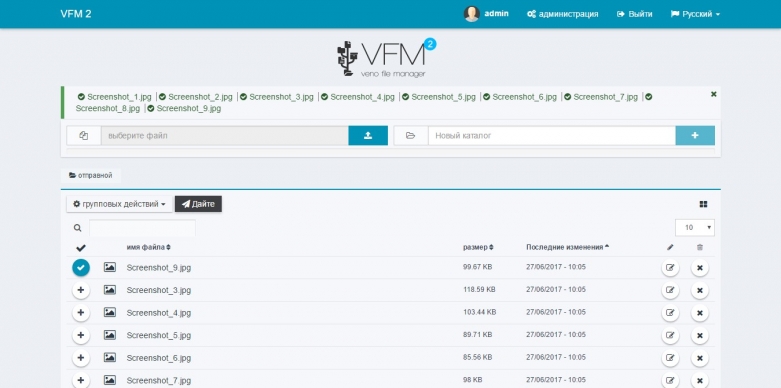Open Screenshot_6.jpg file link
Screen dimensions: 781x388
click(x=158, y=358)
